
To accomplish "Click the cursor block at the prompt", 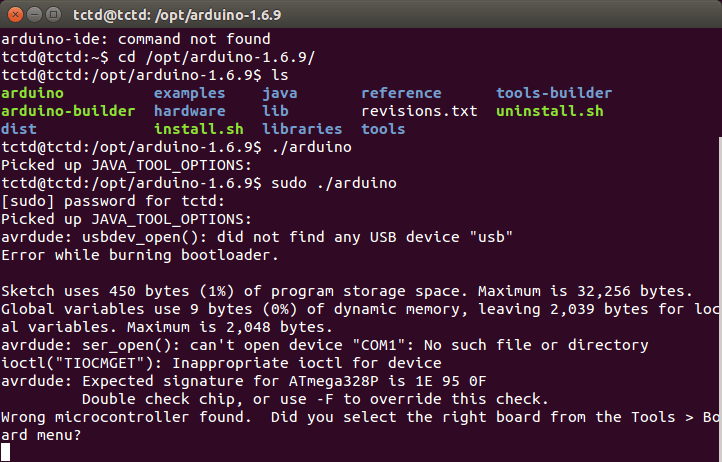I will pos(5,452).
